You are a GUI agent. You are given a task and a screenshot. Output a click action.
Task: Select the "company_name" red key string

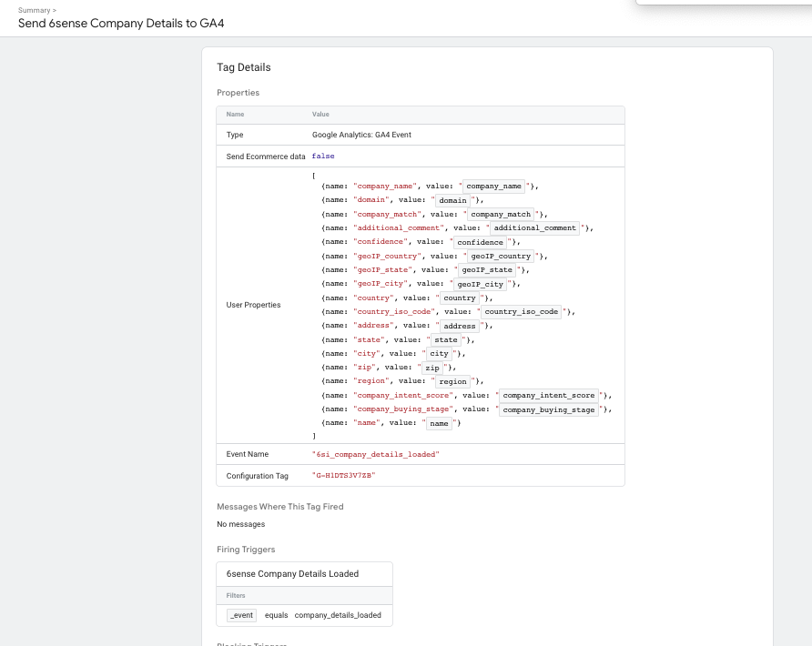click(385, 187)
